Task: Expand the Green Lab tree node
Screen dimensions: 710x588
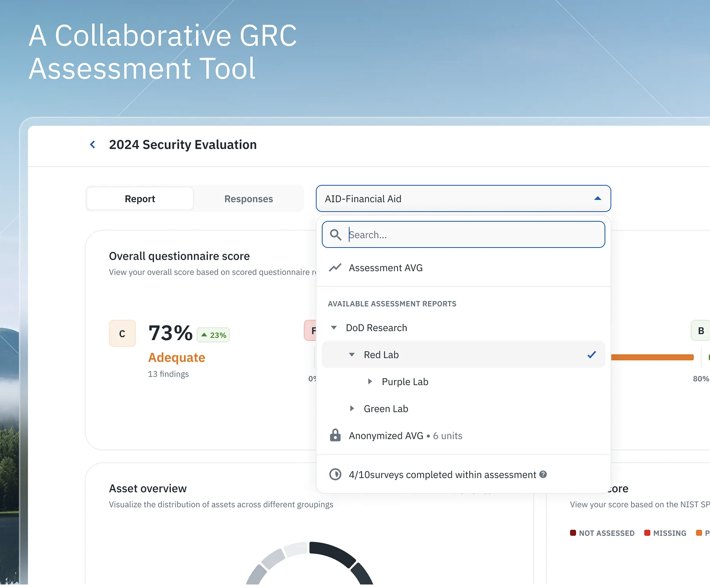Action: pyautogui.click(x=352, y=408)
